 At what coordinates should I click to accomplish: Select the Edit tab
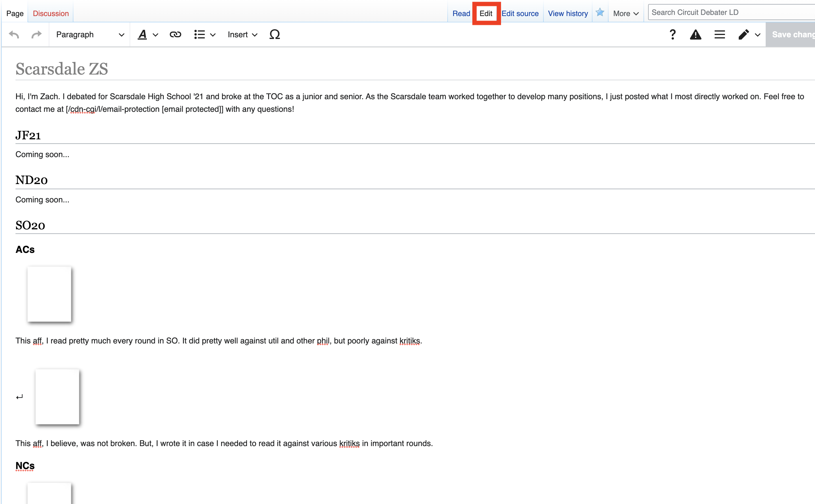pyautogui.click(x=486, y=13)
